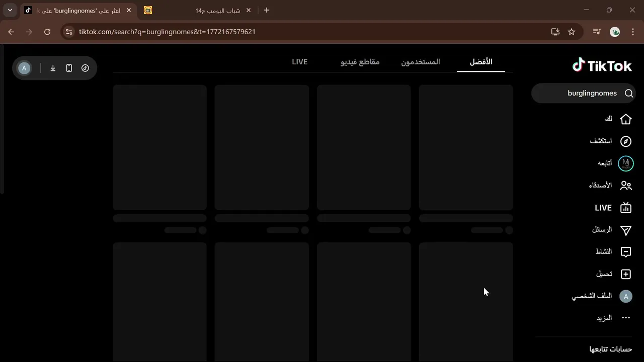Click the install app icon in address bar
The width and height of the screenshot is (644, 362).
coord(555,32)
